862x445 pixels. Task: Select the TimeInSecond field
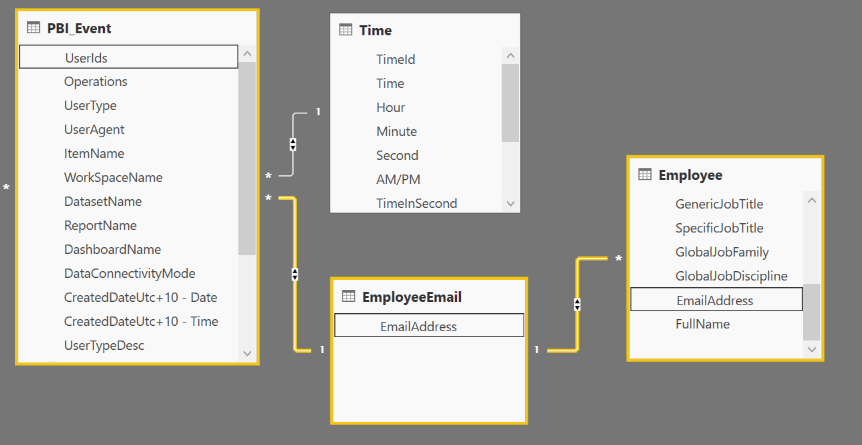[x=418, y=204]
